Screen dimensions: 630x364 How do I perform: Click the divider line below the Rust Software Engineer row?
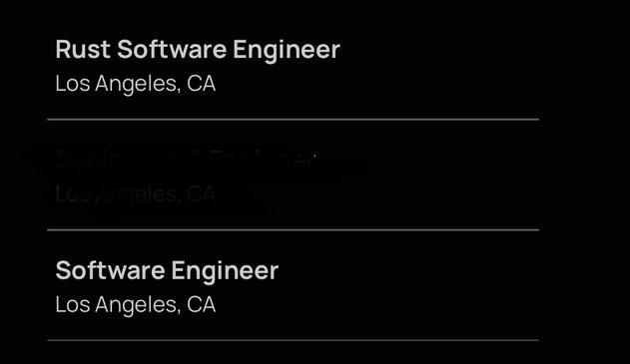(293, 120)
